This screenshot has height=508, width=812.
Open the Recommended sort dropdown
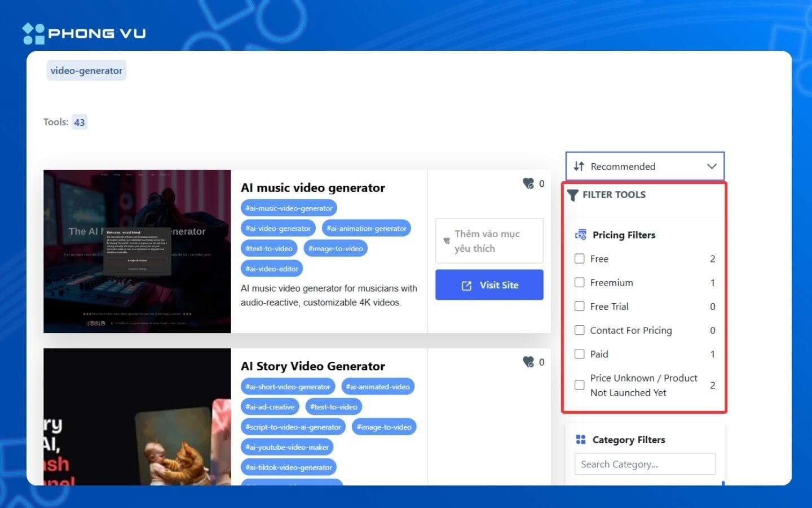[645, 166]
